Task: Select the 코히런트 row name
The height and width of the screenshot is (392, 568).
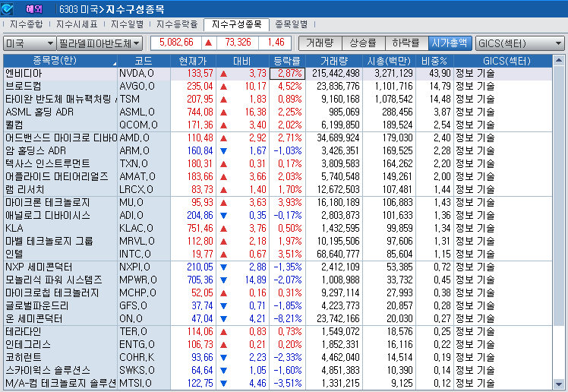Action: tap(24, 357)
